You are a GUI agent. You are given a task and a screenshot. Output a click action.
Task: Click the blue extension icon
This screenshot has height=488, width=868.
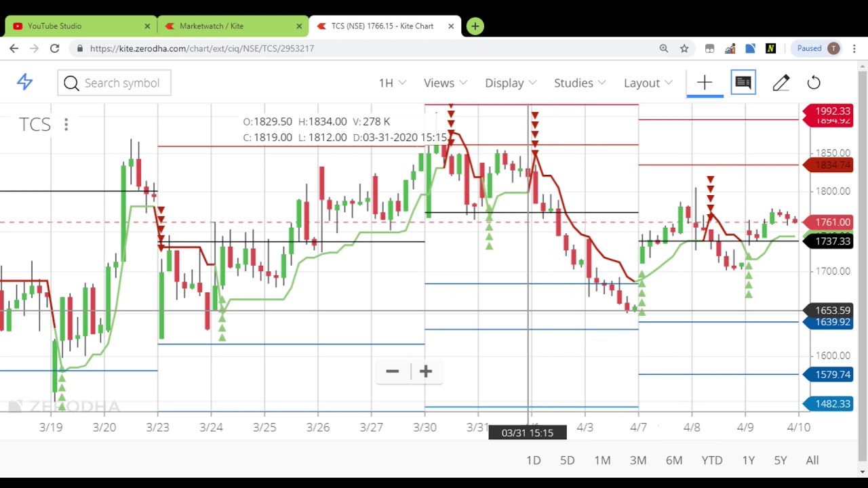click(x=751, y=48)
